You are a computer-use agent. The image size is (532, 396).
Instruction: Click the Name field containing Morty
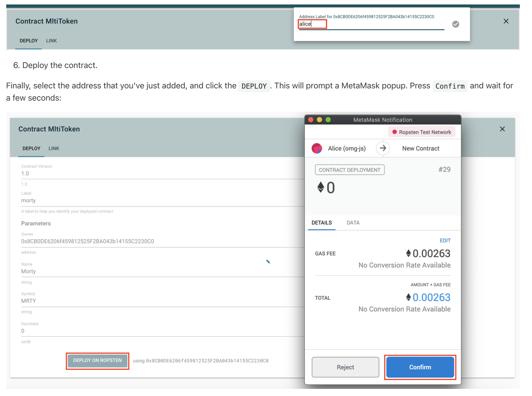pyautogui.click(x=163, y=272)
